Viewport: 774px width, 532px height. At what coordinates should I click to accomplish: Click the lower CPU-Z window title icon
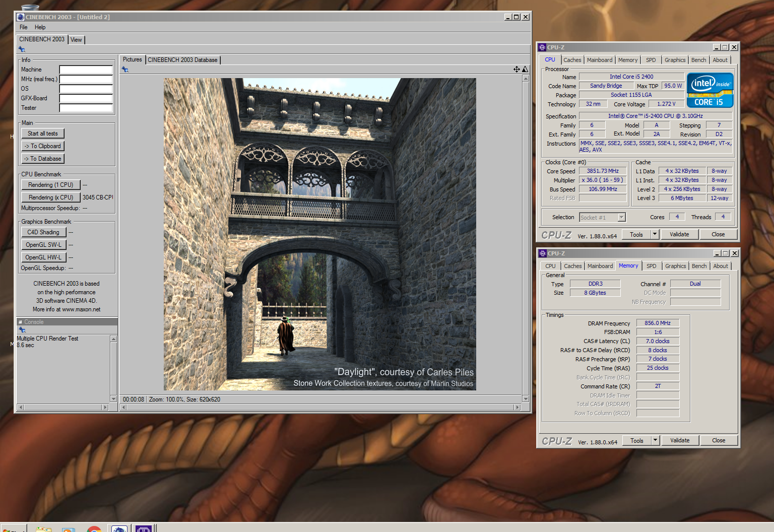[x=543, y=253]
